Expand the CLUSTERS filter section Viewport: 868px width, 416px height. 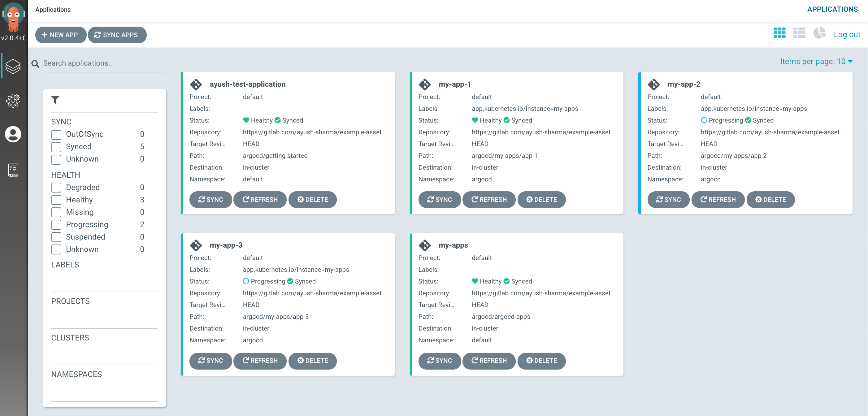(70, 337)
